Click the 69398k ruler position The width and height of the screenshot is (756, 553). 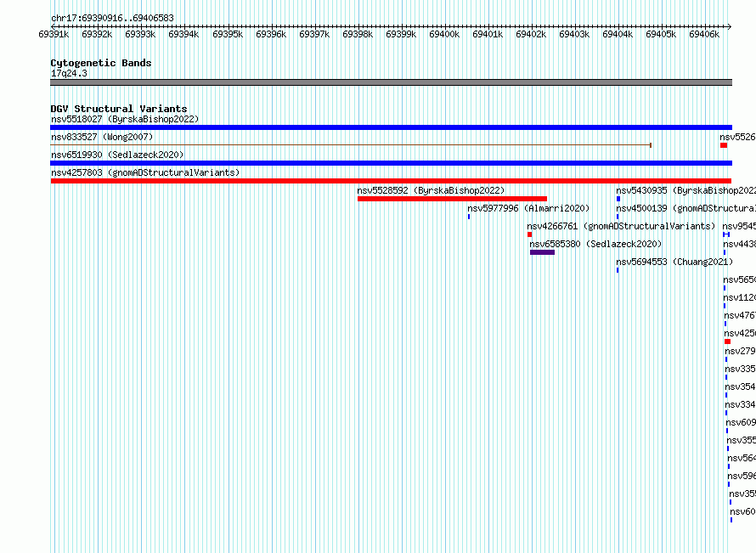click(358, 34)
